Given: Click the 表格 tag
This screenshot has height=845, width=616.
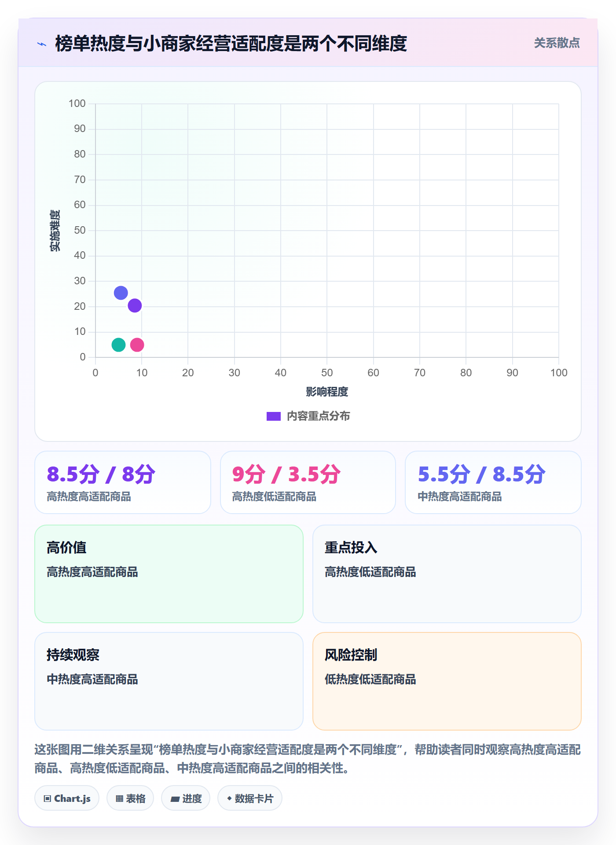Looking at the screenshot, I should click(130, 798).
